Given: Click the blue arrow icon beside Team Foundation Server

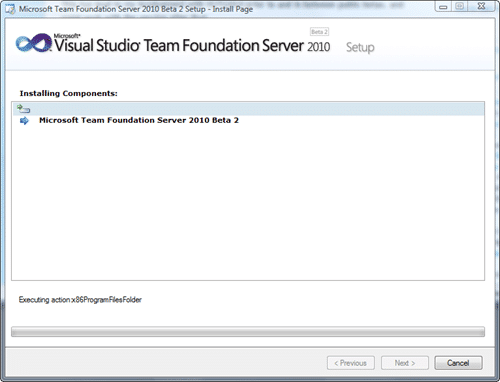Looking at the screenshot, I should point(24,121).
